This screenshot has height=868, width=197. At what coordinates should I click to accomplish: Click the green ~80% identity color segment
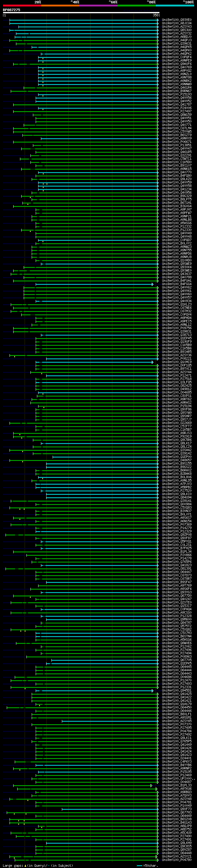137,6
